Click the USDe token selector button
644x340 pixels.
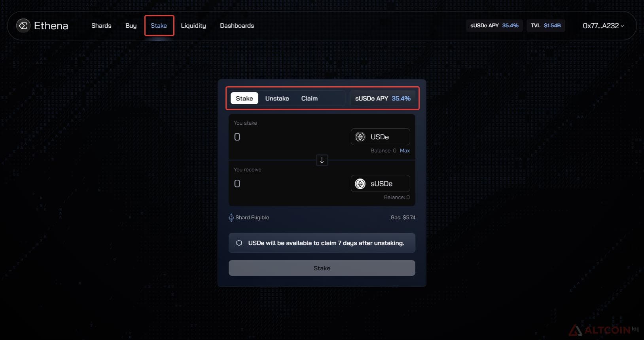coord(381,137)
